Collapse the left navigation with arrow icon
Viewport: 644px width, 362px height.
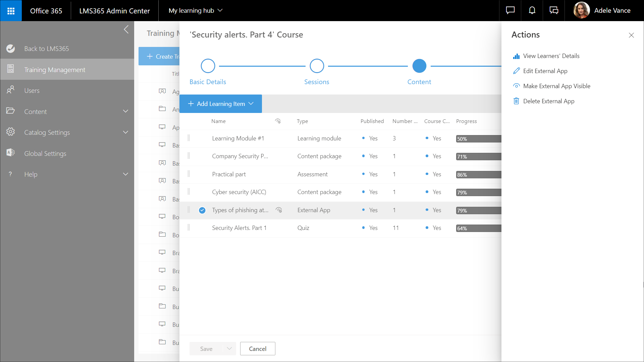[x=126, y=29]
